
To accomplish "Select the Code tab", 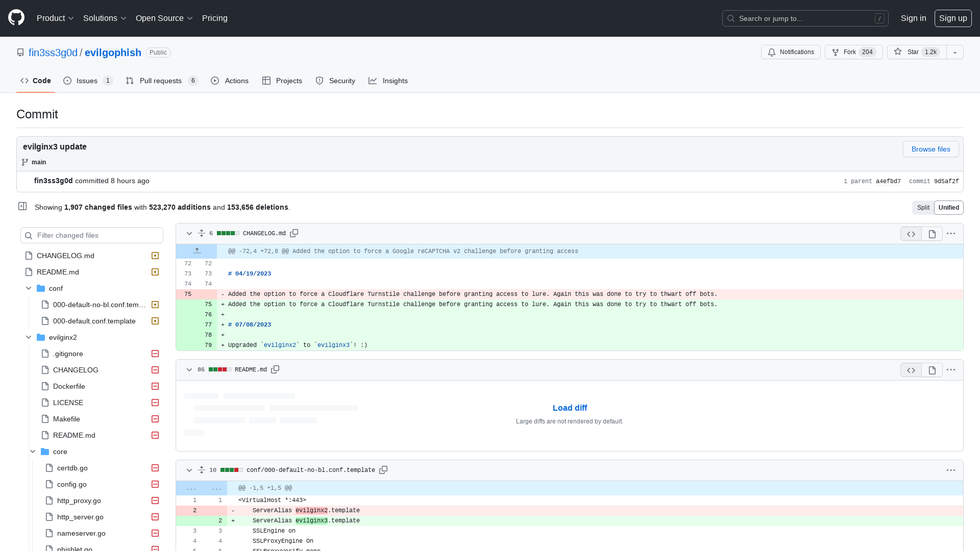I will point(36,81).
